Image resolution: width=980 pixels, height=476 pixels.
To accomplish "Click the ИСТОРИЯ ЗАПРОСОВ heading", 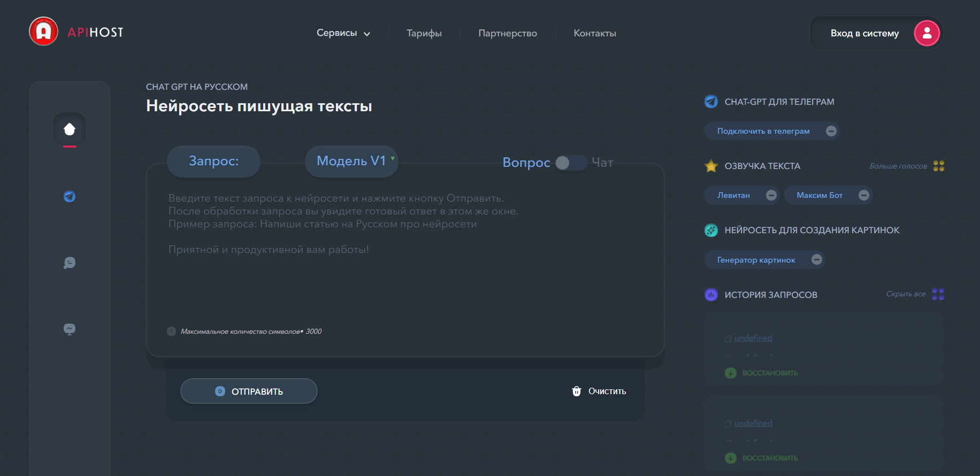I will tap(771, 295).
